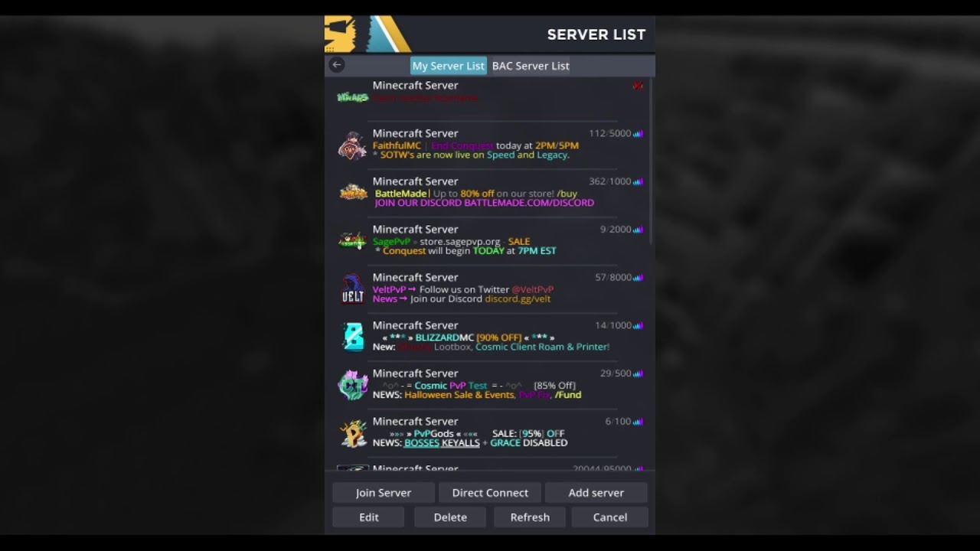
Task: Select the SagePvP server icon
Action: 352,240
